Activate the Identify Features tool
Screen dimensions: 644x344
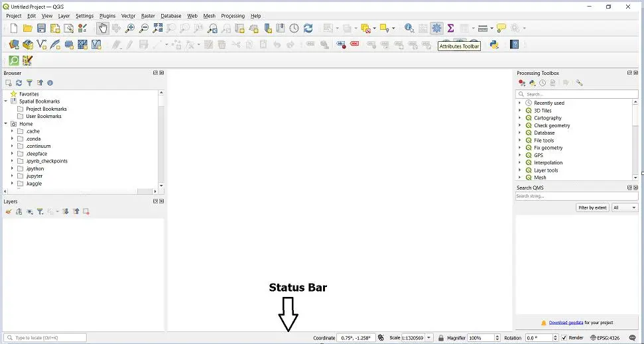click(409, 29)
